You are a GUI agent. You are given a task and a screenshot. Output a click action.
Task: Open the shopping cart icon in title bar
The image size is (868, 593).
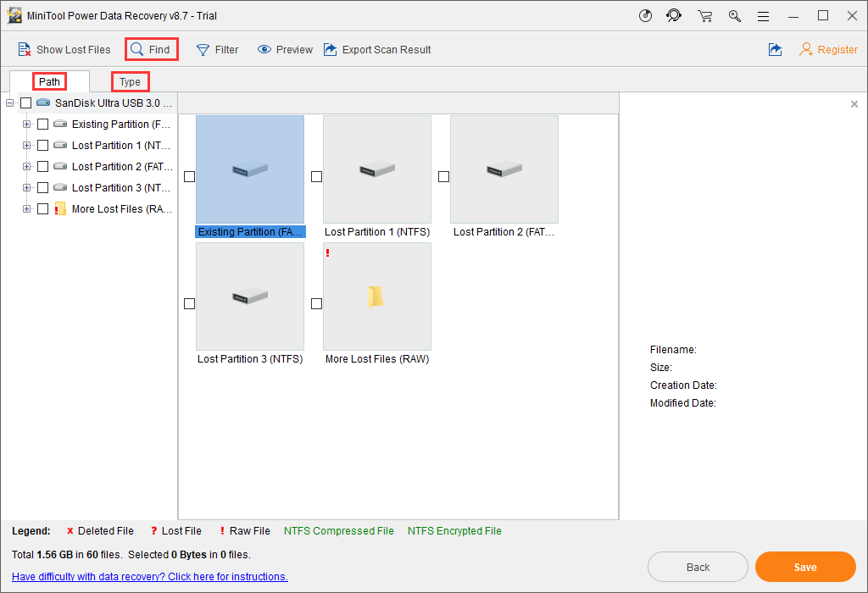tap(704, 15)
